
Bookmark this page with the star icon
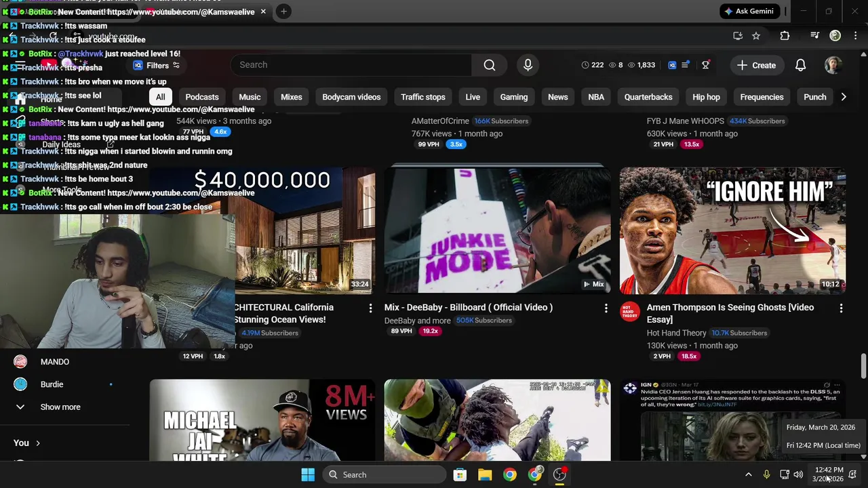pyautogui.click(x=756, y=36)
